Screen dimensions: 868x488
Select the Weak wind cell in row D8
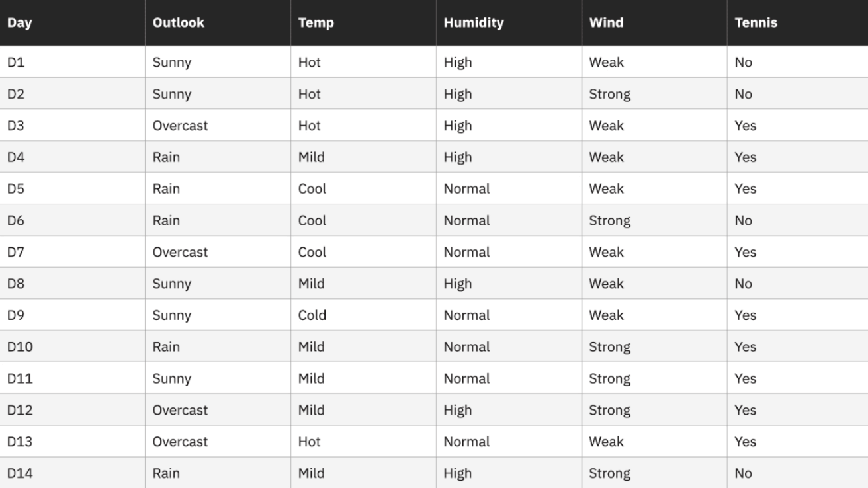tap(654, 283)
